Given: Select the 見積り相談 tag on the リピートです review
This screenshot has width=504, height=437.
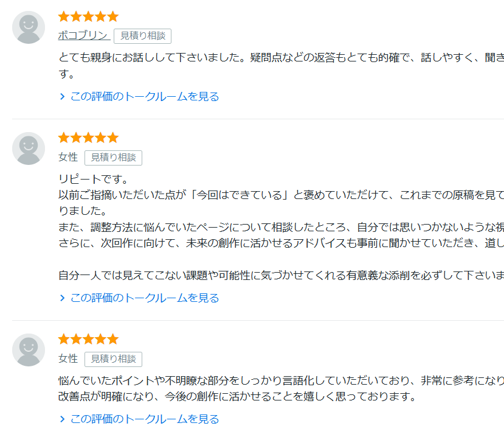Looking at the screenshot, I should click(x=113, y=158).
